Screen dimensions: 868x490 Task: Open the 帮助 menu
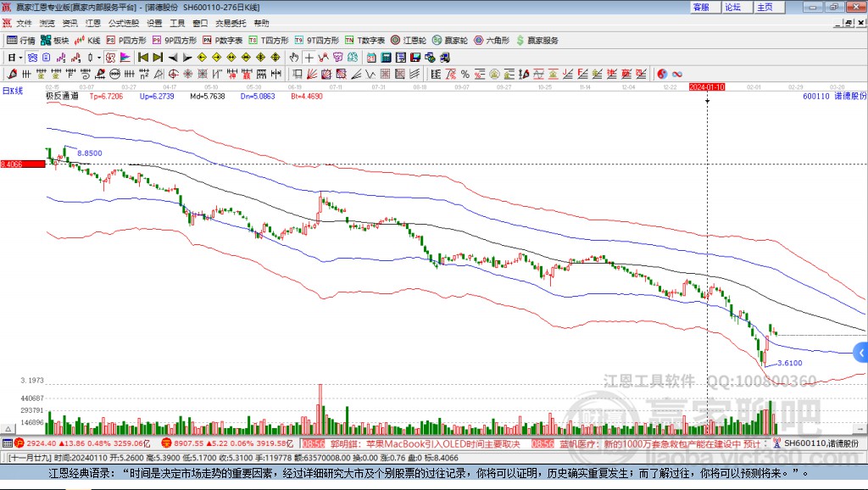(261, 23)
